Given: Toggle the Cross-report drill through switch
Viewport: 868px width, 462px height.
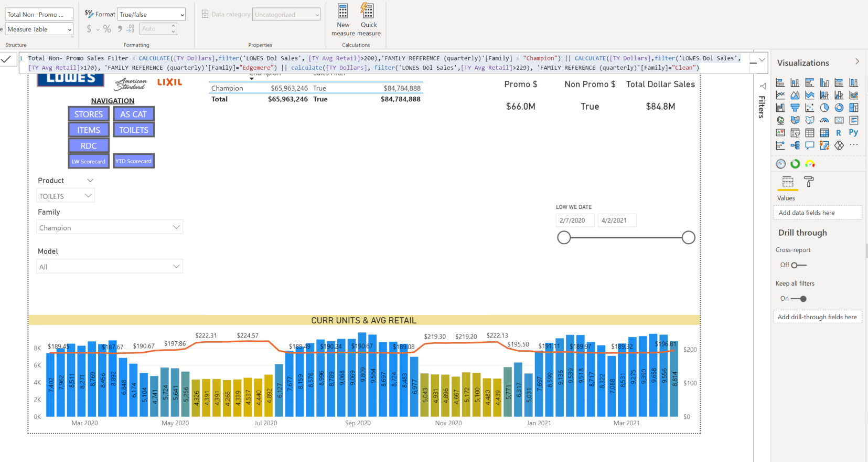Looking at the screenshot, I should (x=799, y=265).
